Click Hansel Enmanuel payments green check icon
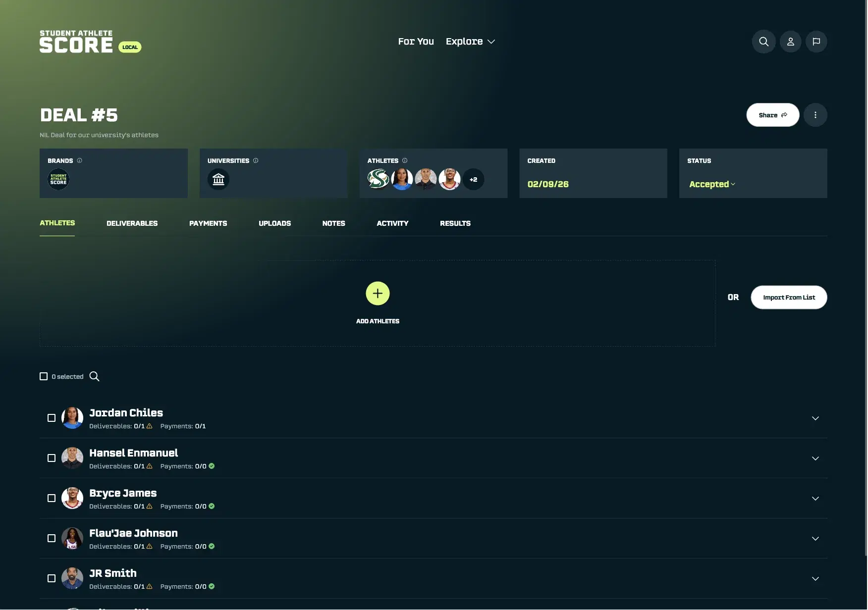This screenshot has height=610, width=868. pos(212,466)
